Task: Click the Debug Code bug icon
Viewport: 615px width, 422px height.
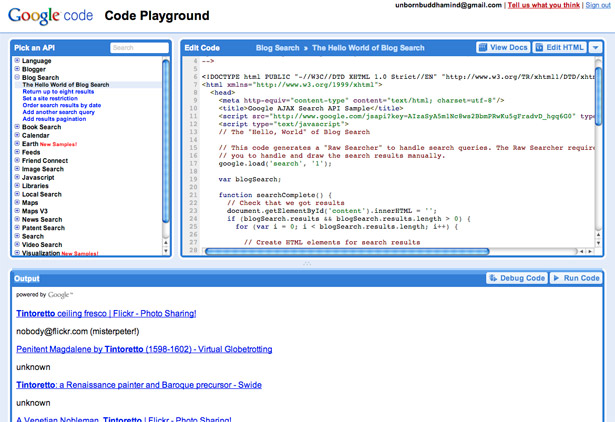Action: tap(493, 278)
